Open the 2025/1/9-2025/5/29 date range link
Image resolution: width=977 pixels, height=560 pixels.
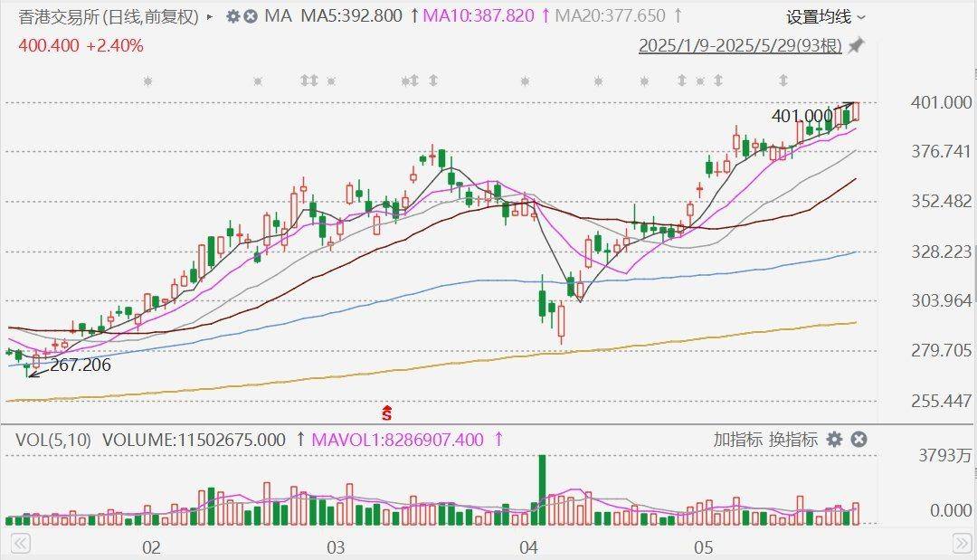(740, 45)
